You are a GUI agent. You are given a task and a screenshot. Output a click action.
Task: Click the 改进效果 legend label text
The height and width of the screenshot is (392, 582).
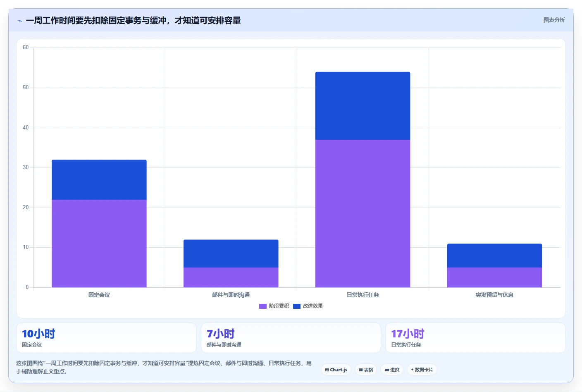tap(313, 306)
